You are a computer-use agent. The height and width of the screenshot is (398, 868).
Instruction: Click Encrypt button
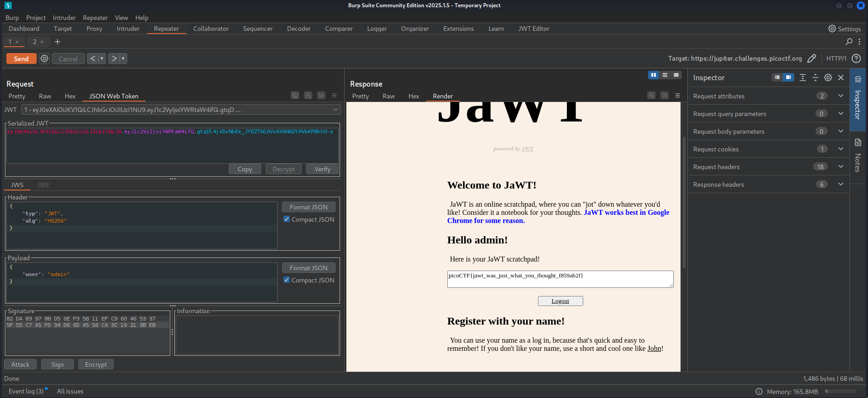point(96,364)
